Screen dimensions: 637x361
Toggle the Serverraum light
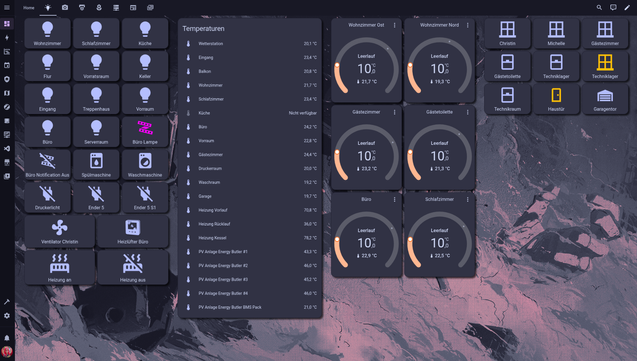point(96,132)
